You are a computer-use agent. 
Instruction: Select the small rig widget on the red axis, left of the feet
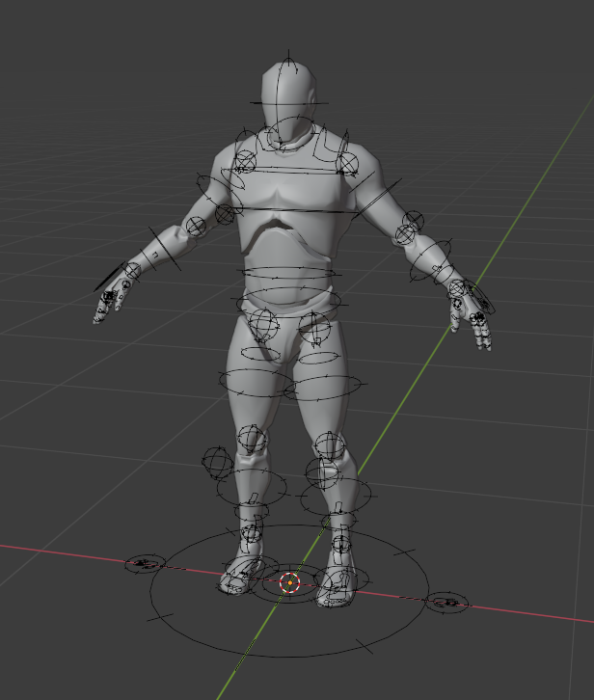coord(145,563)
